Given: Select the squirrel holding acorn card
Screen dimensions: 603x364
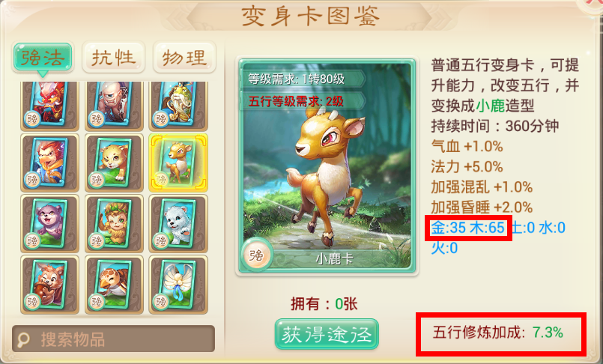Looking at the screenshot, I should (x=49, y=285).
